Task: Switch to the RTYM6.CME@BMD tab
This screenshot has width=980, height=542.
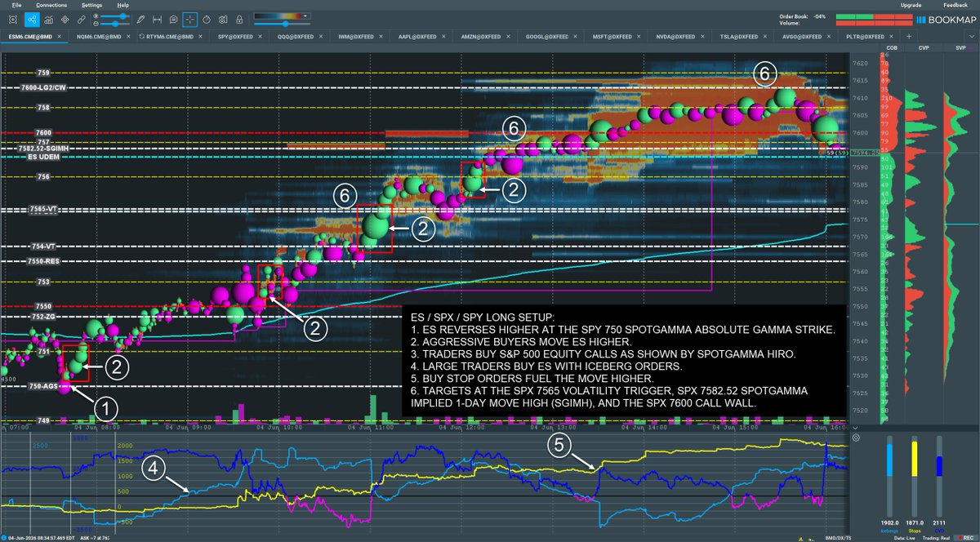Action: click(x=171, y=37)
